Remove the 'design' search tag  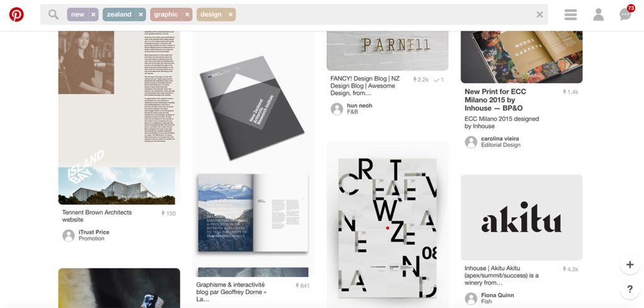click(x=230, y=14)
